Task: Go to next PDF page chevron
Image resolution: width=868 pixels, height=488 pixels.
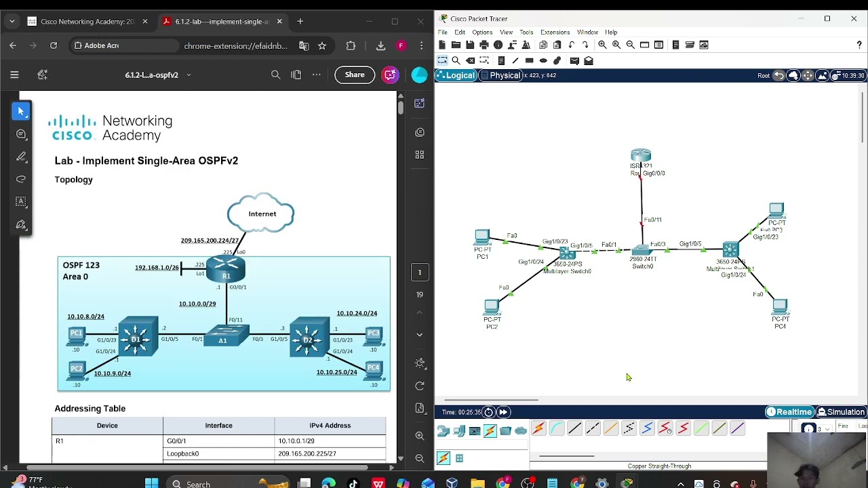Action: pos(420,335)
